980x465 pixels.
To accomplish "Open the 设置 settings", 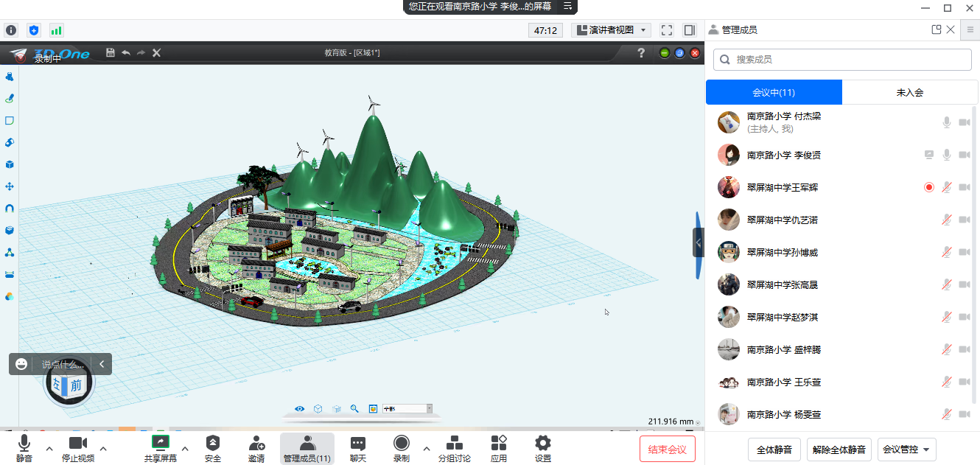I will 543,448.
